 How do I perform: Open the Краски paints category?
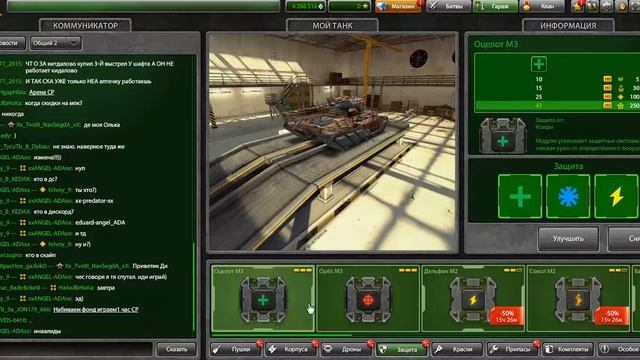(458, 349)
